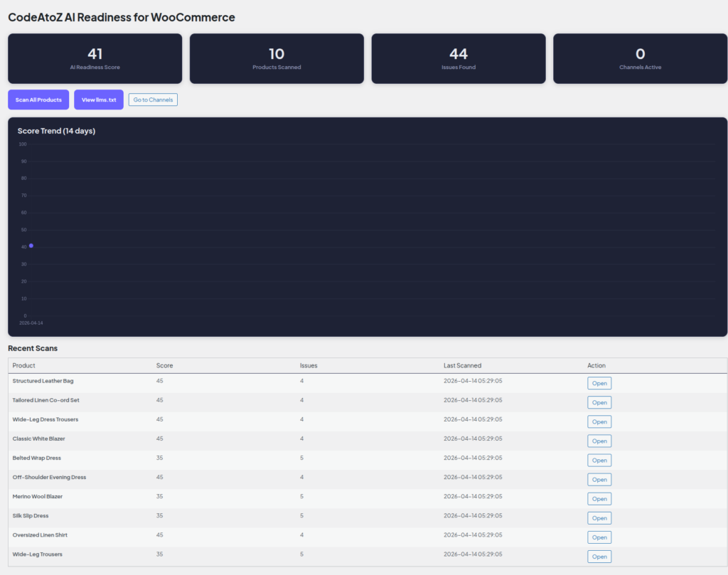The width and height of the screenshot is (728, 575).
Task: Select the Merino Wool Blazer product name
Action: 38,497
